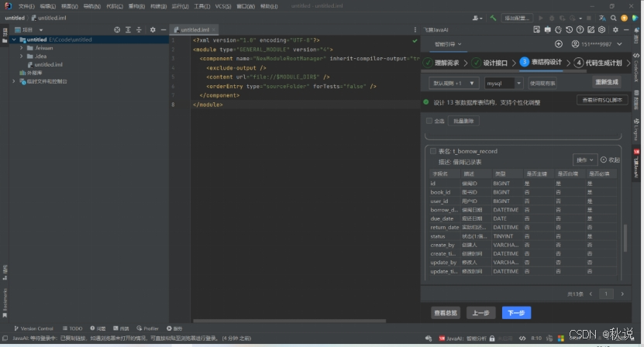Click the hexagon settings icon in JavaAI panel
The width and height of the screenshot is (644, 347).
click(601, 29)
